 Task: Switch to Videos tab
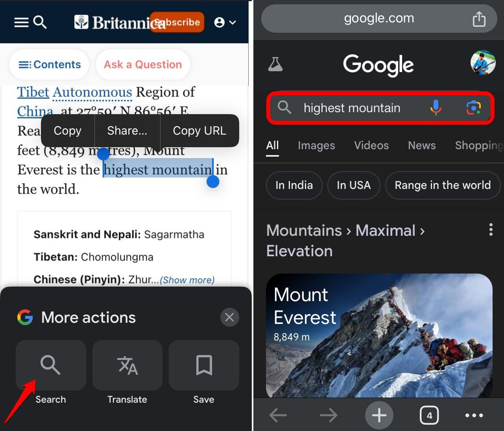[371, 146]
